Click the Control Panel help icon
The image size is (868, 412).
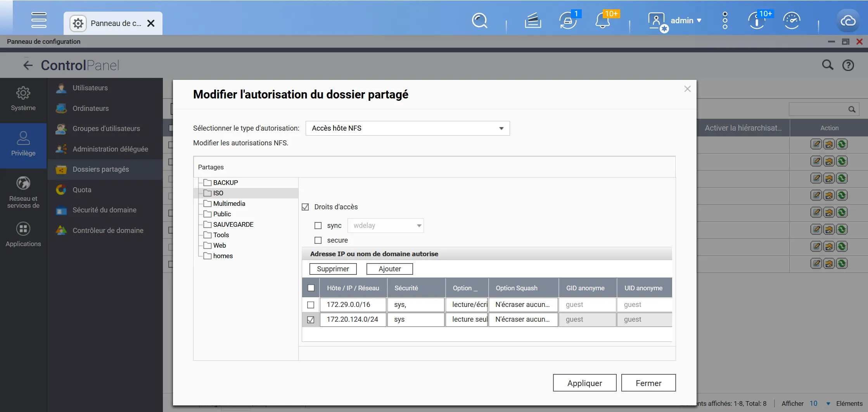pyautogui.click(x=848, y=65)
